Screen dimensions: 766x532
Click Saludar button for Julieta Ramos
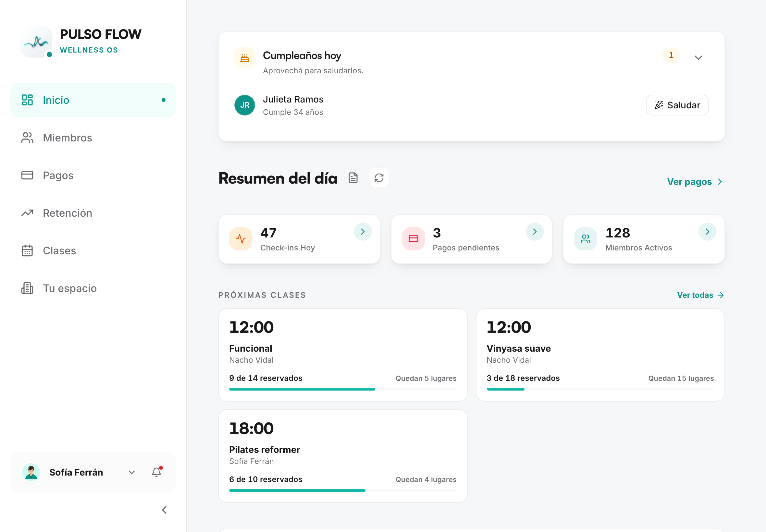click(x=677, y=105)
